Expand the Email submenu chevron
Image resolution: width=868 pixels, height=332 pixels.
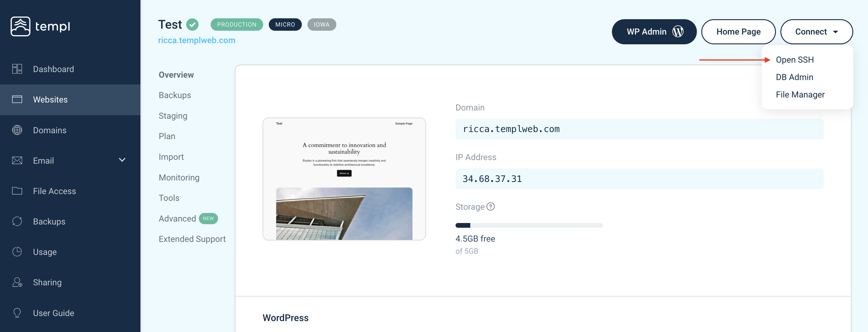122,160
